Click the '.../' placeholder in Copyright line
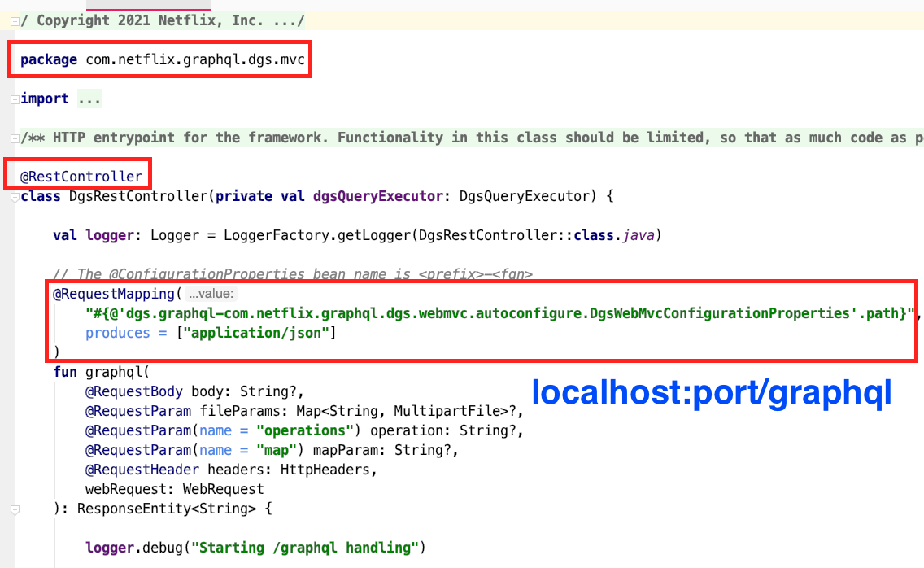The height and width of the screenshot is (568, 924). click(289, 20)
